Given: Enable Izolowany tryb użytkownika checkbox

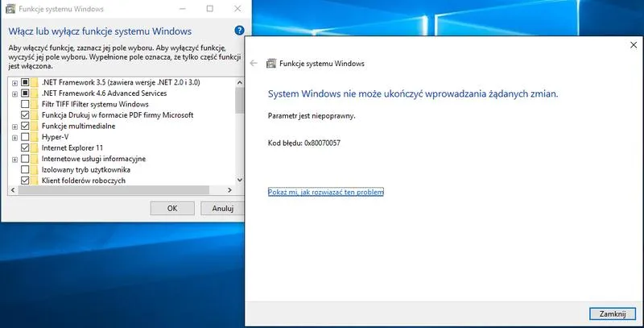Looking at the screenshot, I should point(25,169).
